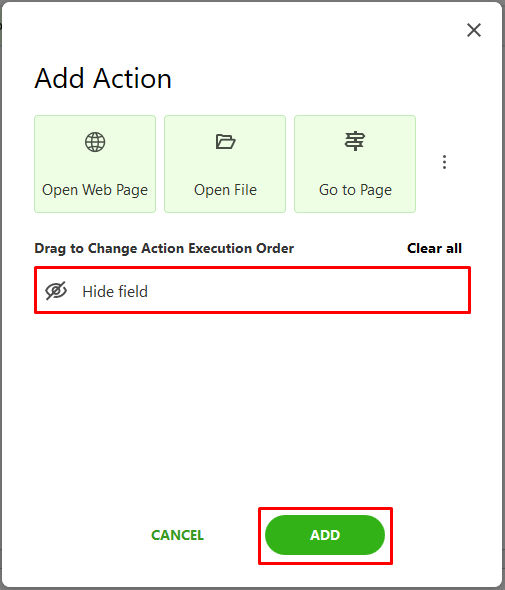
Task: Pick the Open File action tile
Action: tap(225, 164)
